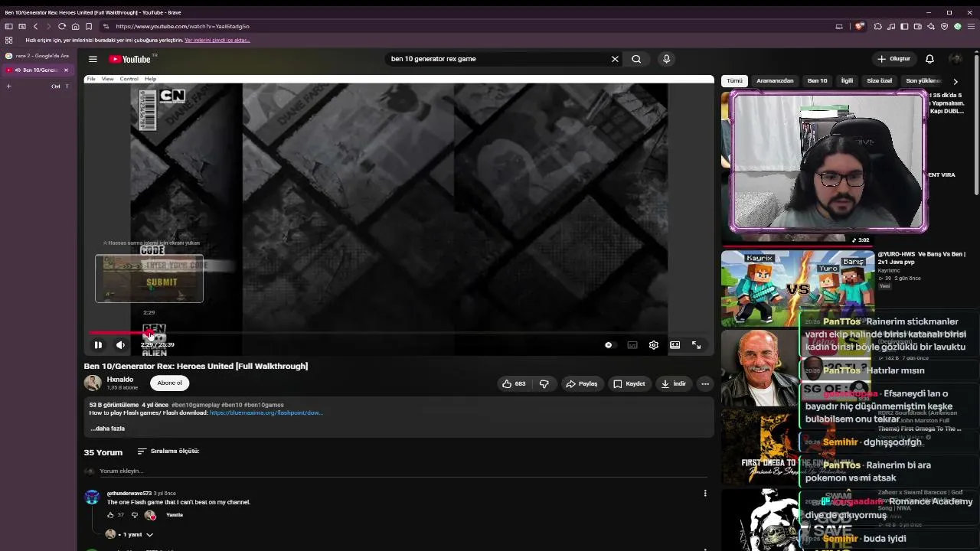Open Leo AI sparkle icon

click(x=931, y=26)
